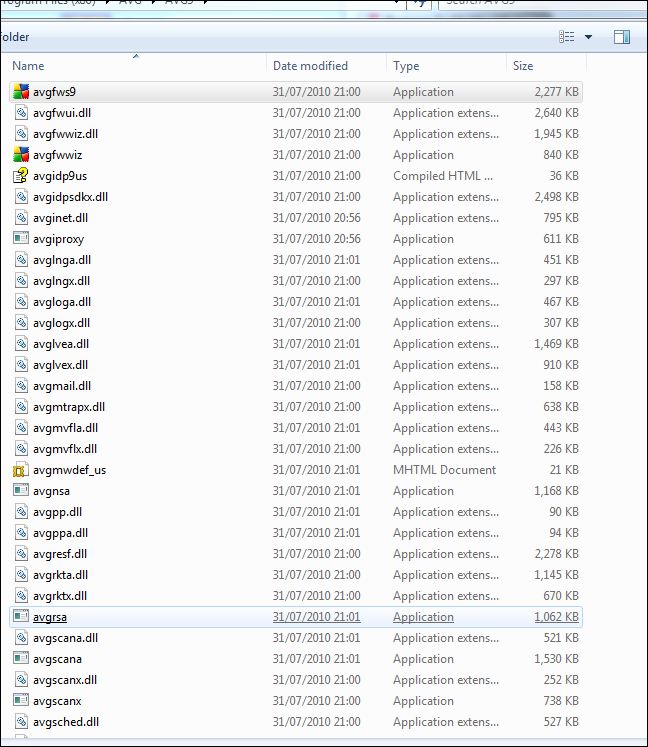Click the avglnga.dll file icon
Screen dimensions: 648x747
pyautogui.click(x=21, y=260)
